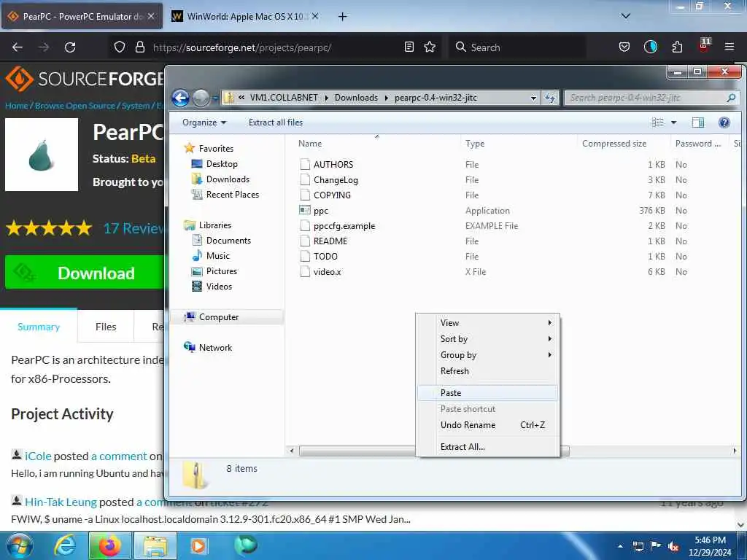Go back in Firefox browser
Viewport: 747px width, 560px height.
pos(18,47)
